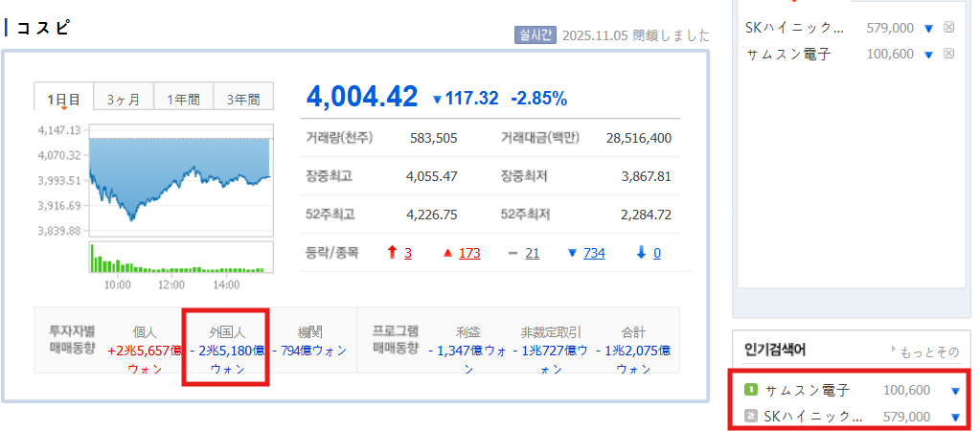Open the 21 unchanged stocks link
Screen dimensions: 980x431
(x=533, y=253)
